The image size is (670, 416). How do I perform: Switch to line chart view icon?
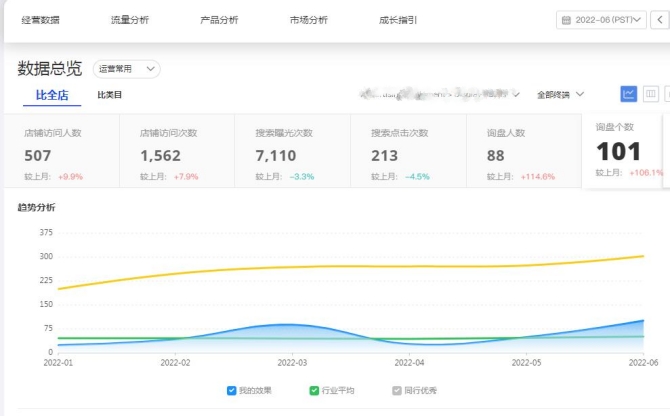click(629, 94)
